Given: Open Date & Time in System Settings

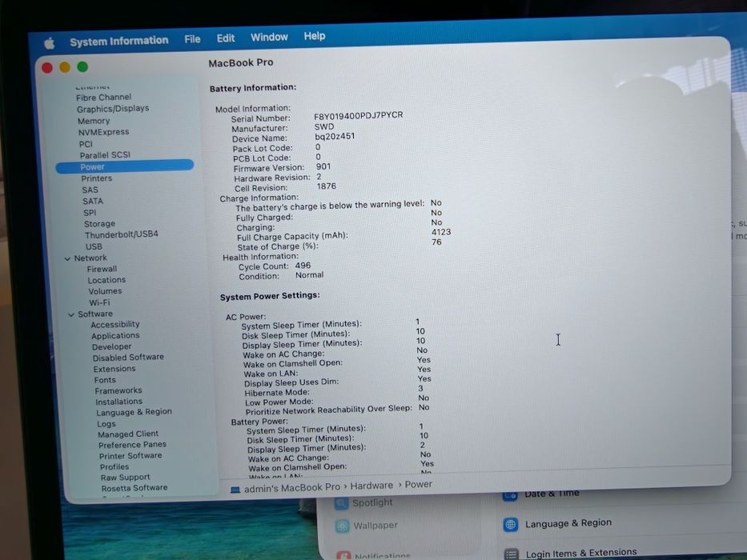Looking at the screenshot, I should pyautogui.click(x=540, y=494).
